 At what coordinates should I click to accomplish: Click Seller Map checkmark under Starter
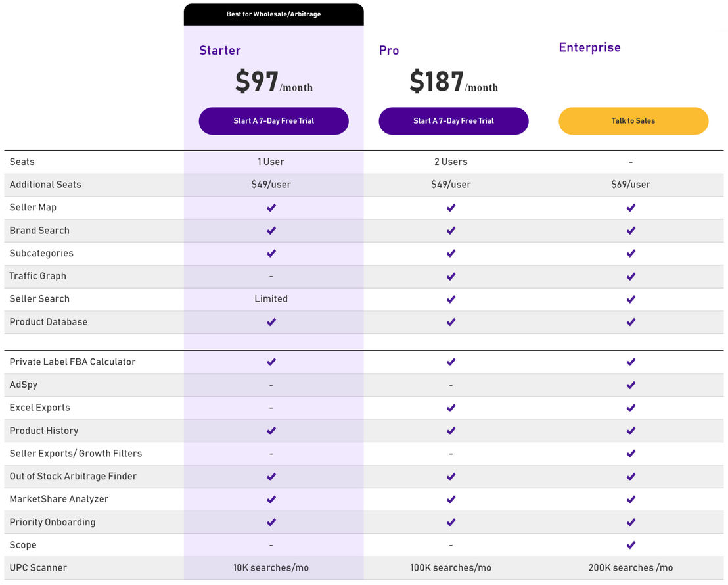(x=271, y=208)
